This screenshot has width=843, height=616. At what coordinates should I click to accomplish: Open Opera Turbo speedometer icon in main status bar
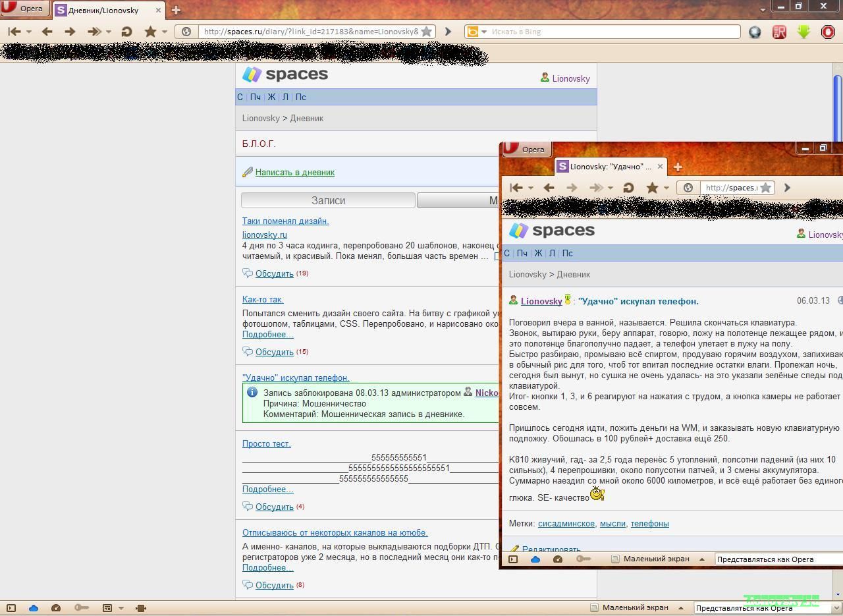coord(56,608)
